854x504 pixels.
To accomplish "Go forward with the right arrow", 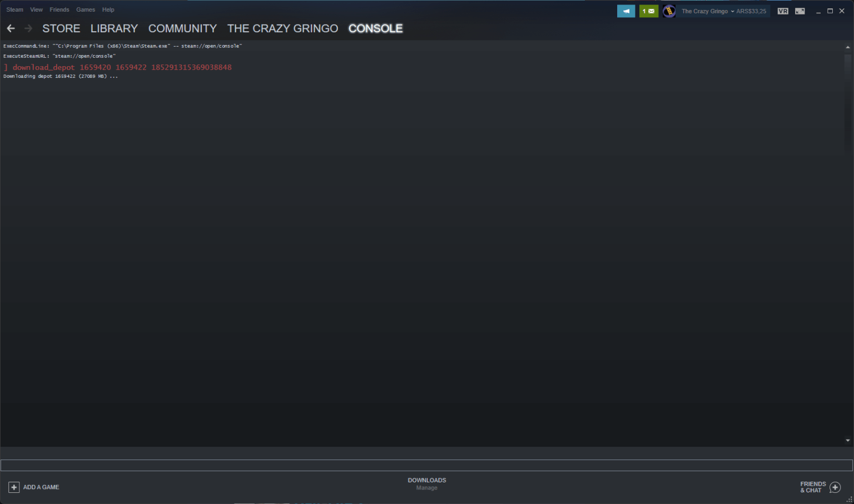I will (28, 28).
